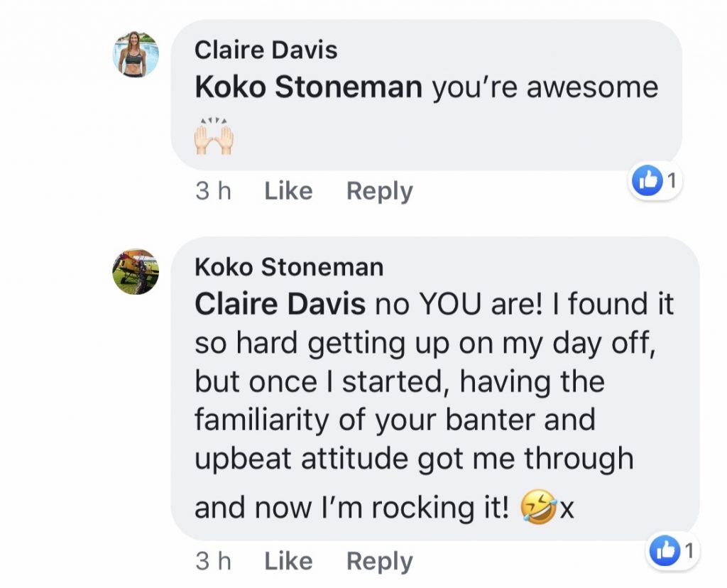Open Koko Stoneman's profile picture
727x588 pixels.
tap(136, 271)
